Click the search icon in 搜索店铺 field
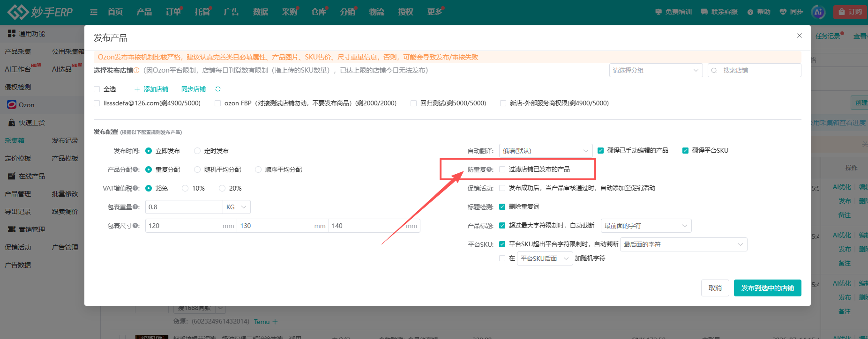The image size is (868, 339). [714, 70]
